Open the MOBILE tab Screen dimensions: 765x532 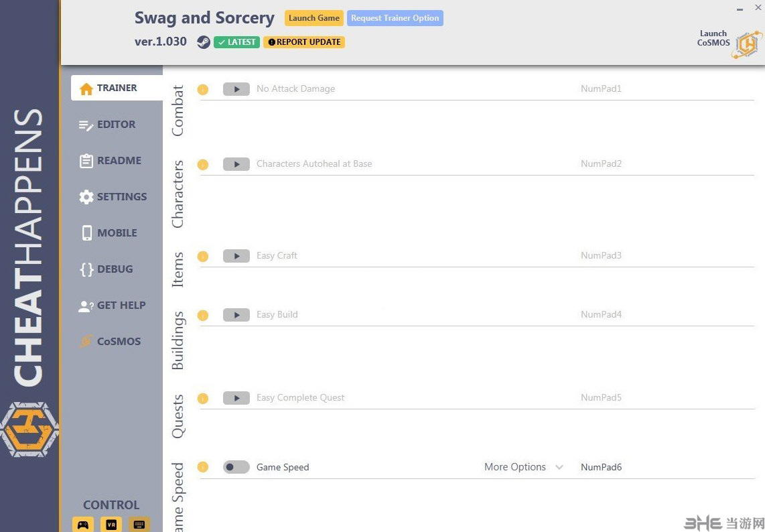pos(109,232)
